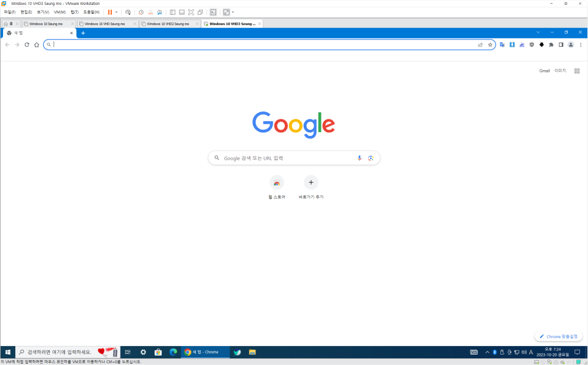588x365 pixels.
Task: Enter VMware full screen mode
Action: click(x=191, y=12)
